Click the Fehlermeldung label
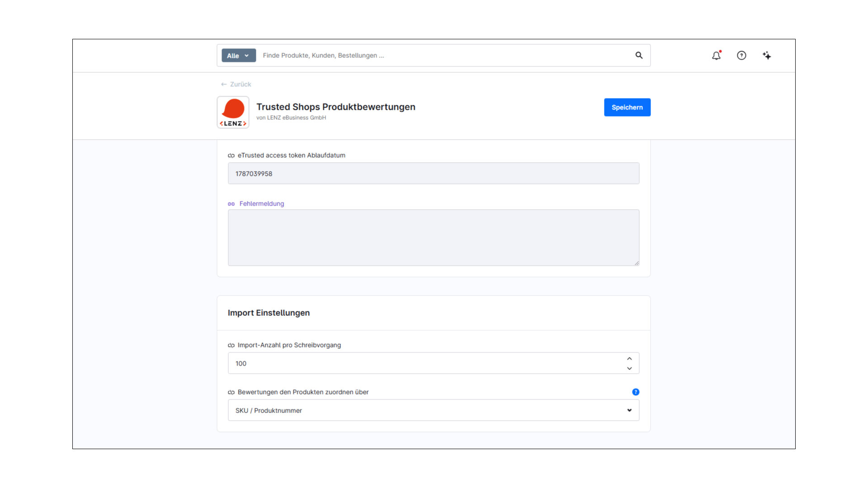Screen dimensions: 868x488 coord(262,204)
